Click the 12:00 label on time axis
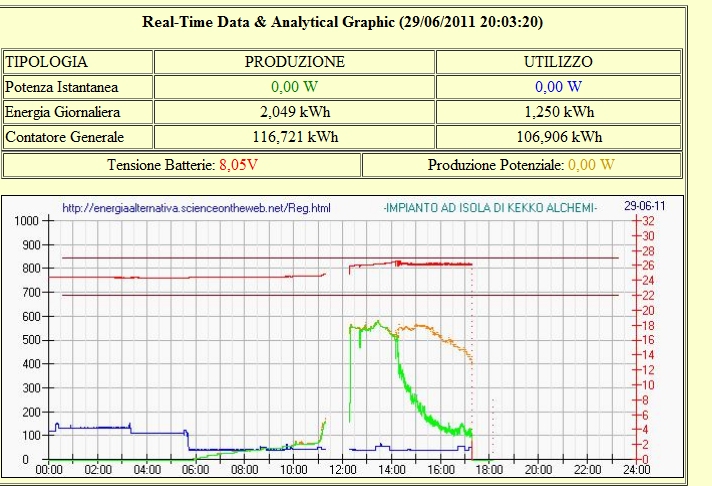 click(x=342, y=469)
